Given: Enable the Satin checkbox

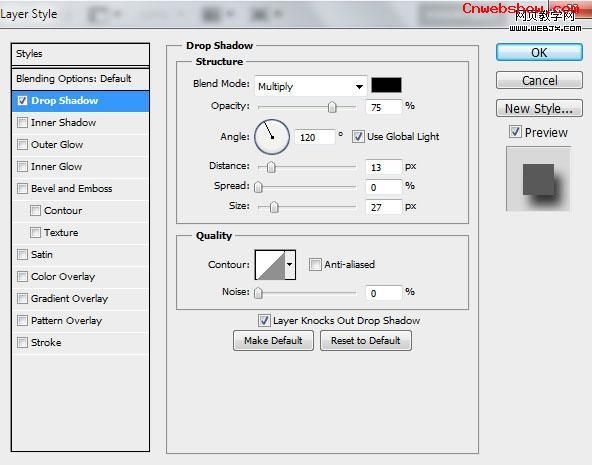Looking at the screenshot, I should tap(22, 254).
